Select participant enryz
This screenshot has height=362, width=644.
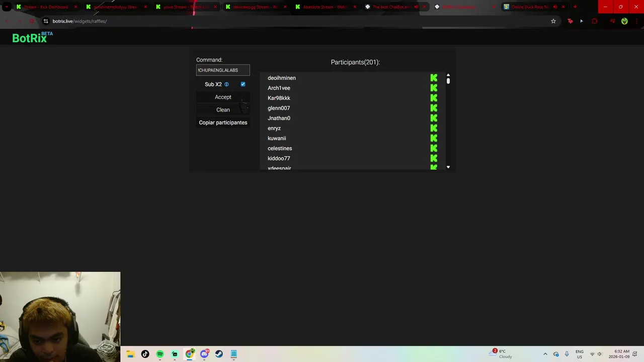(x=274, y=128)
